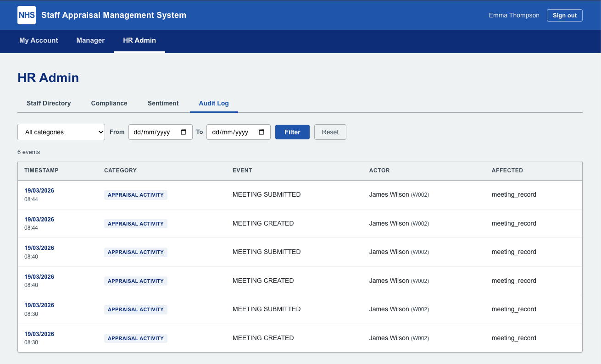Switch to the Staff Directory tab
Image resolution: width=601 pixels, height=364 pixels.
tap(49, 103)
